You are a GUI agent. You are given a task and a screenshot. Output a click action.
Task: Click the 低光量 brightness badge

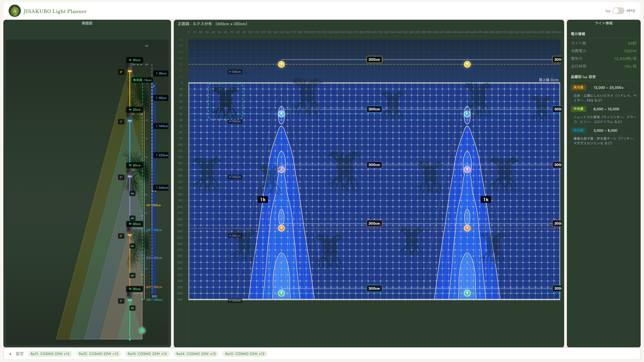tap(578, 130)
